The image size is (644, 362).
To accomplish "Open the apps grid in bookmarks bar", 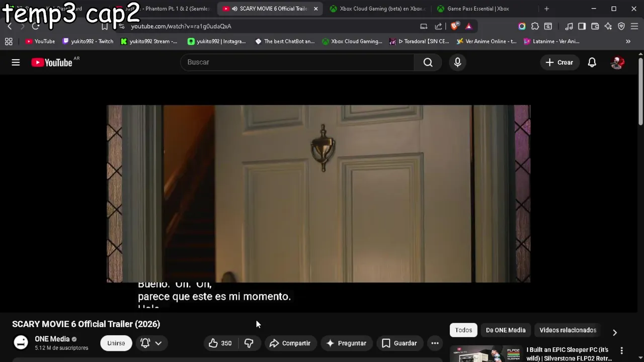I will click(9, 41).
